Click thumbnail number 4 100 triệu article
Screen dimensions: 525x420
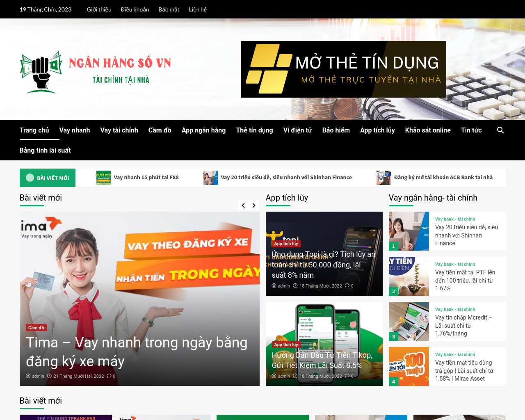tap(409, 366)
